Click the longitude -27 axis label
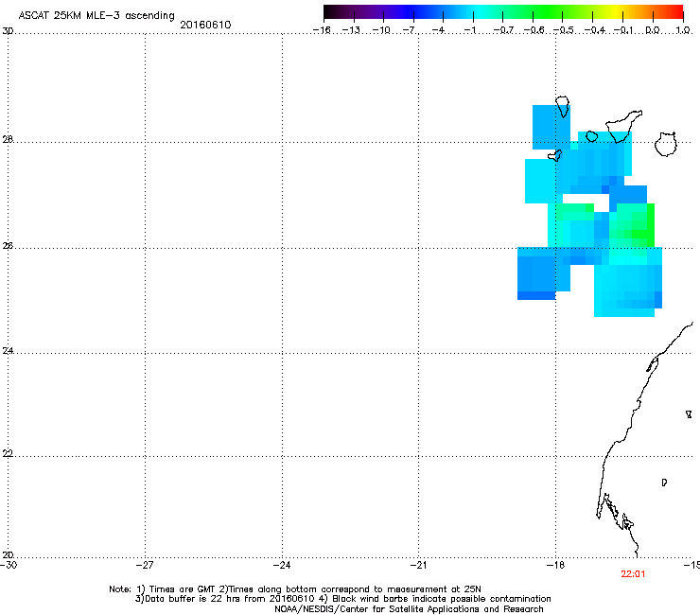 (x=145, y=565)
